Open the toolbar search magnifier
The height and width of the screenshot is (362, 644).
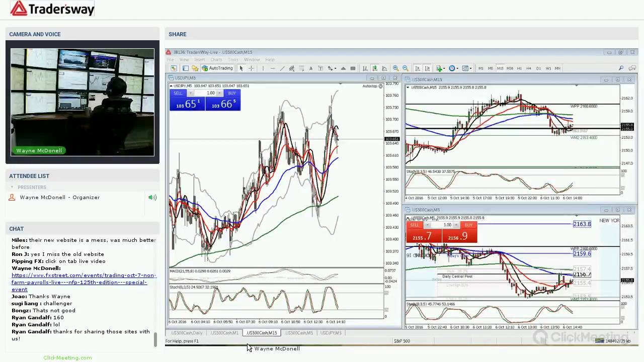[x=621, y=68]
